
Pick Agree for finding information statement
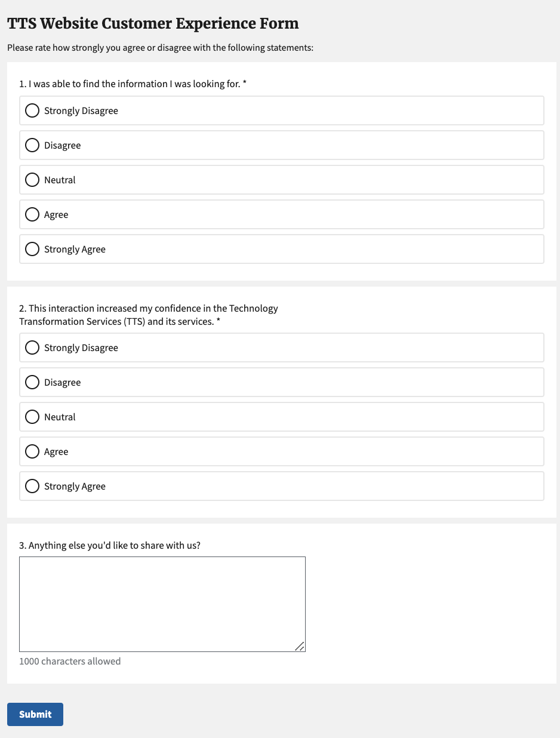[x=32, y=215]
